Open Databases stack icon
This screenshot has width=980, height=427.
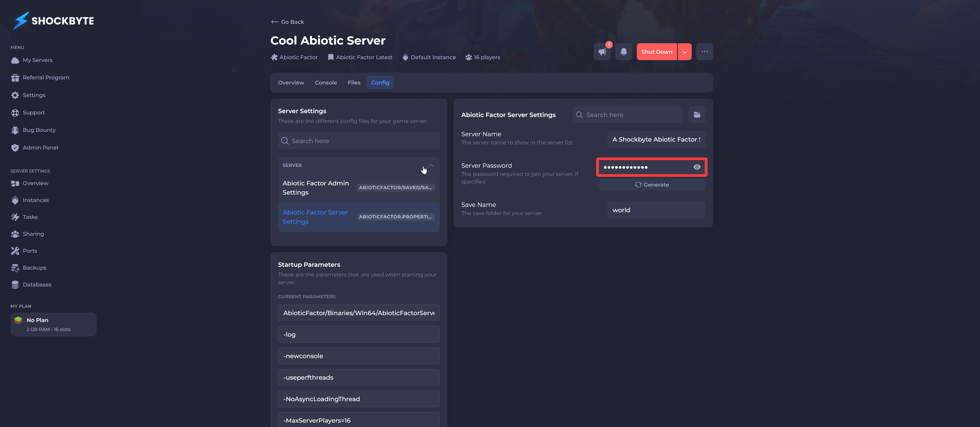click(x=15, y=285)
